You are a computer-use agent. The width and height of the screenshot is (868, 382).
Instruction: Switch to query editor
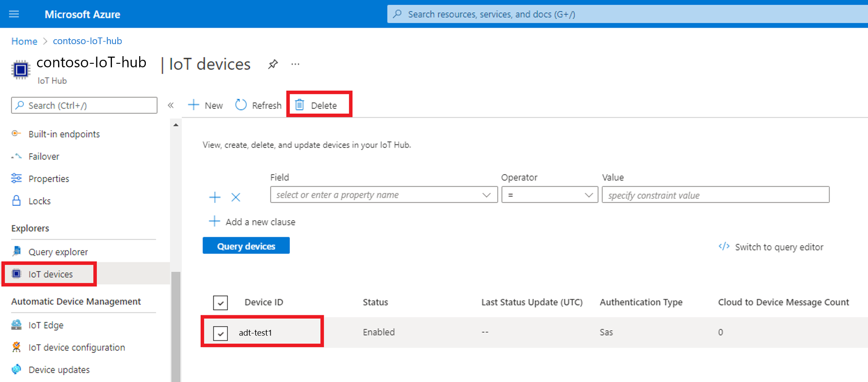[771, 247]
